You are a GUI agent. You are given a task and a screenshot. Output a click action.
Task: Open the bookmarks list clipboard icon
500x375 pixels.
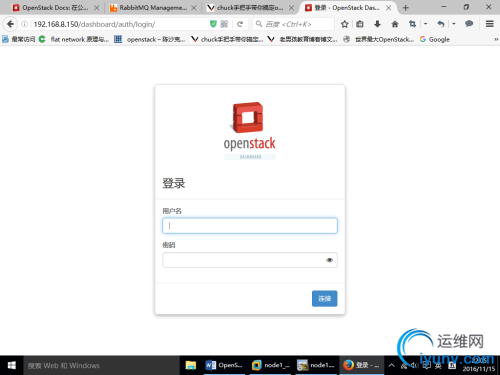click(360, 24)
